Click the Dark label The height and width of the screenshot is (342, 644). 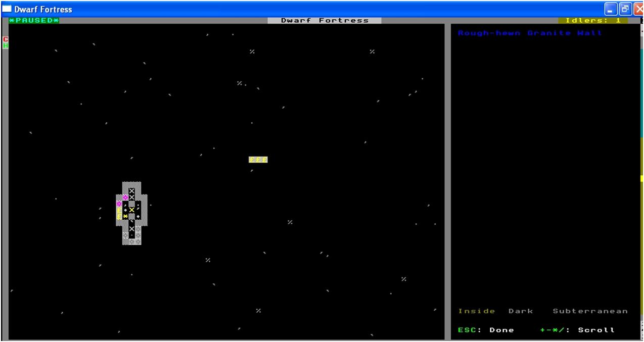pos(521,311)
